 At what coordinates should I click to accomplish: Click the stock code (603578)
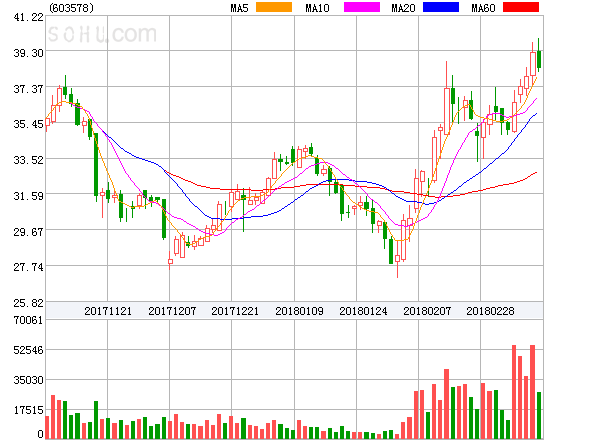[72, 8]
